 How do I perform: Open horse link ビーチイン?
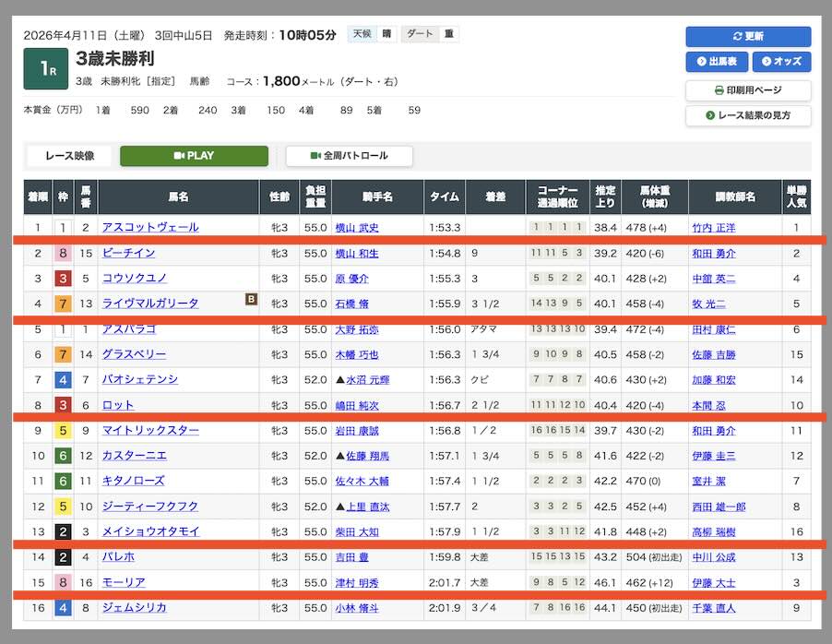[128, 253]
